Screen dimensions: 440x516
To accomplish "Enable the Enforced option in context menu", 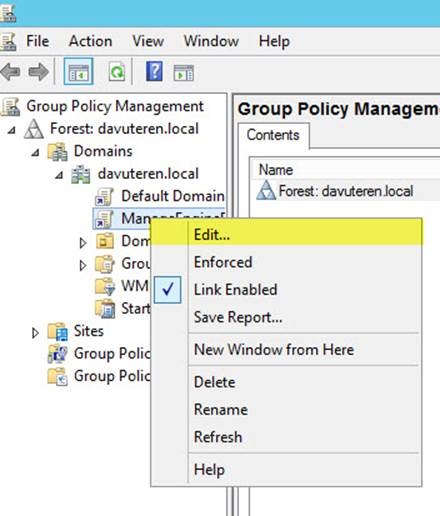I will coord(223,262).
